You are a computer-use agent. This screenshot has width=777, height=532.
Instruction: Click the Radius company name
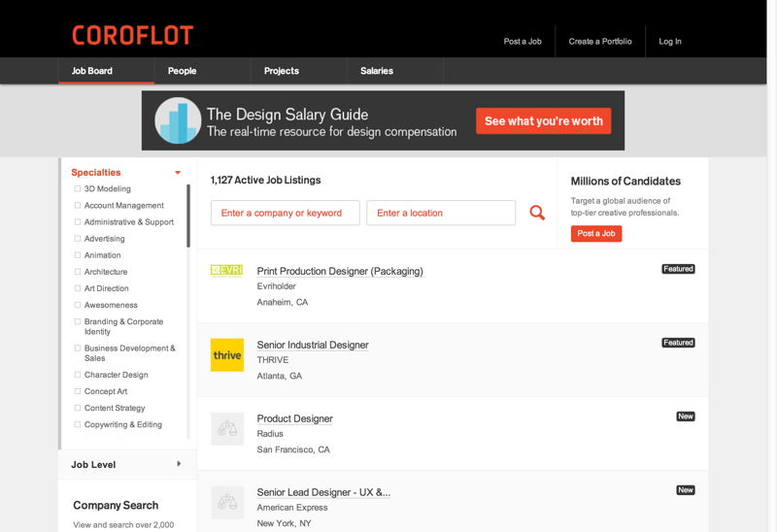(x=270, y=434)
